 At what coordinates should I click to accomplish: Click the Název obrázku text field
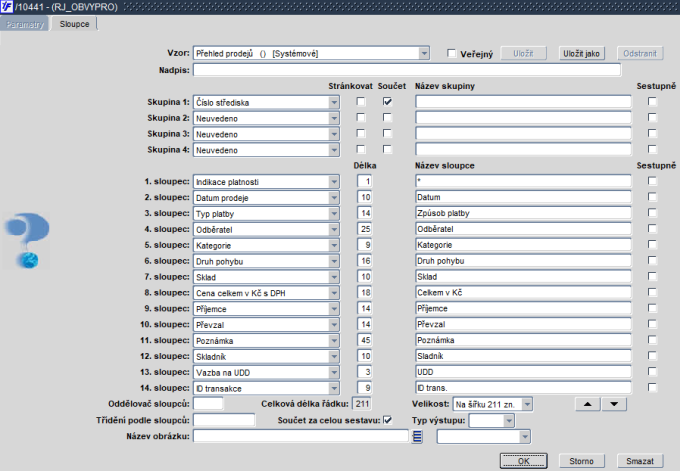[x=301, y=436]
